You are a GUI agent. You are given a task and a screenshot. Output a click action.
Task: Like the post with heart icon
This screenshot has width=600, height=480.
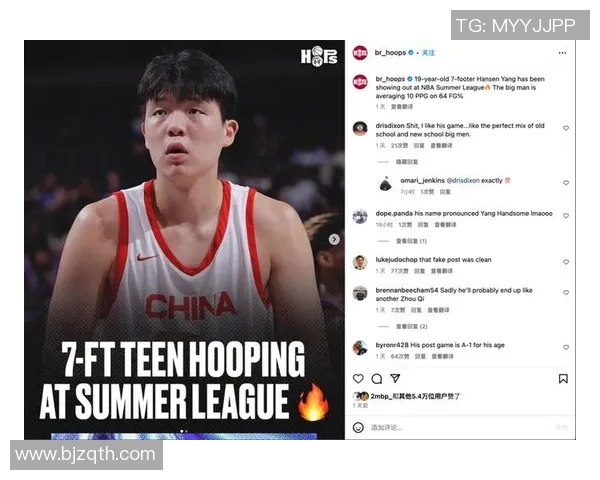click(x=358, y=379)
